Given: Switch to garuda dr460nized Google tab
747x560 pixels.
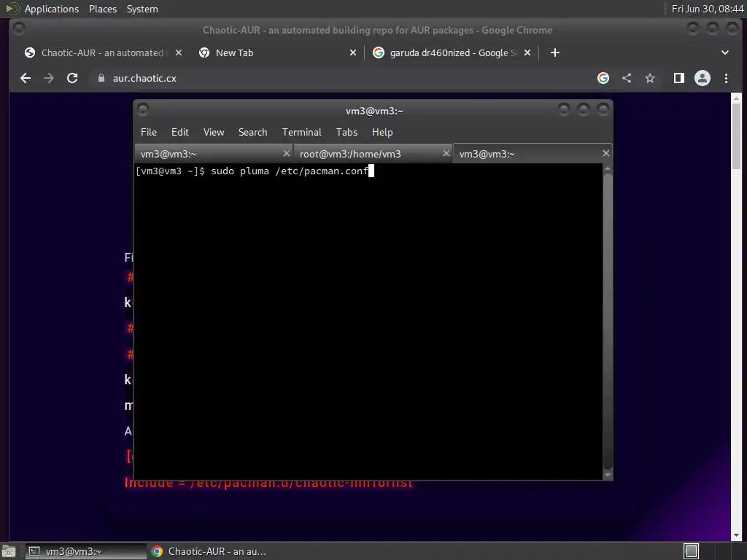Looking at the screenshot, I should coord(452,52).
